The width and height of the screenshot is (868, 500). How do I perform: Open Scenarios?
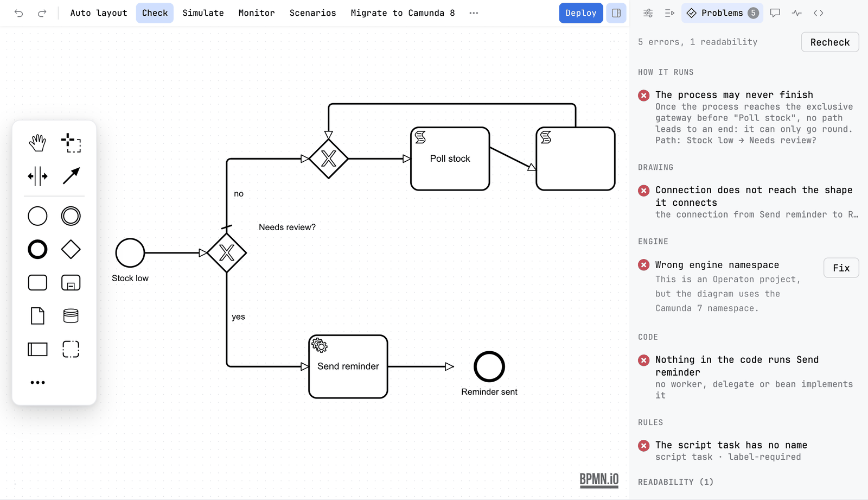point(312,13)
